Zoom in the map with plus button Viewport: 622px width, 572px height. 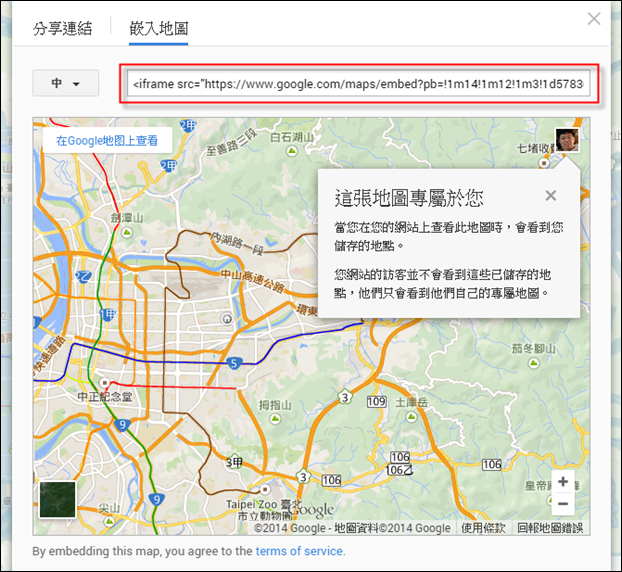(x=563, y=482)
